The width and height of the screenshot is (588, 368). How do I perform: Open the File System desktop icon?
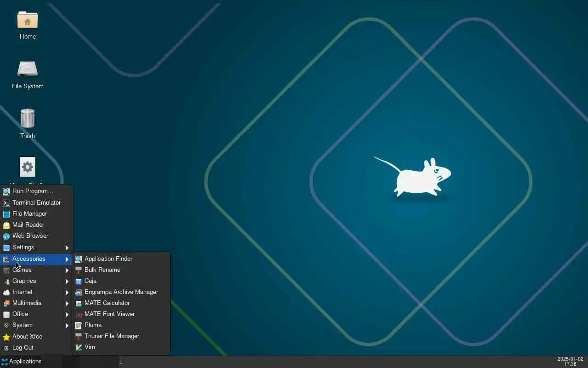click(x=28, y=69)
